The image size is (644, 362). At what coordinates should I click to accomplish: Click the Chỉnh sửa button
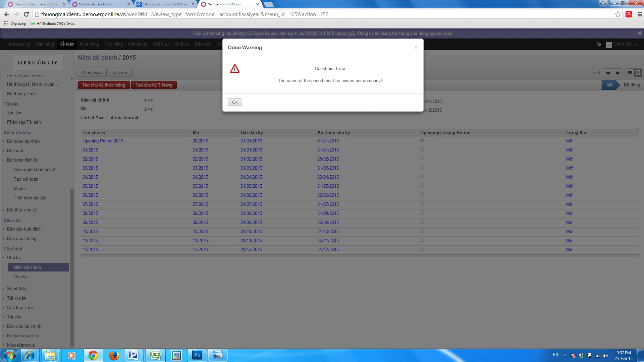92,72
